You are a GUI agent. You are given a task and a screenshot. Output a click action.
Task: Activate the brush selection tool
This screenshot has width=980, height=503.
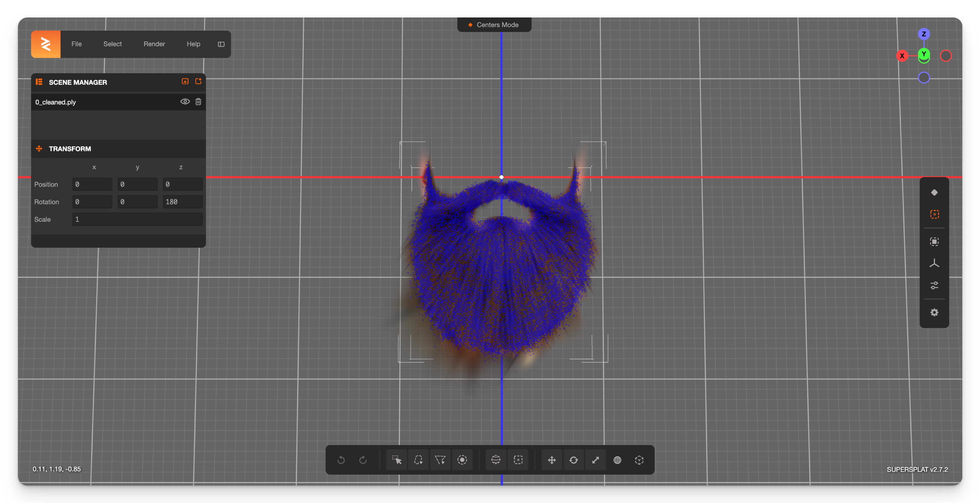[x=462, y=460]
